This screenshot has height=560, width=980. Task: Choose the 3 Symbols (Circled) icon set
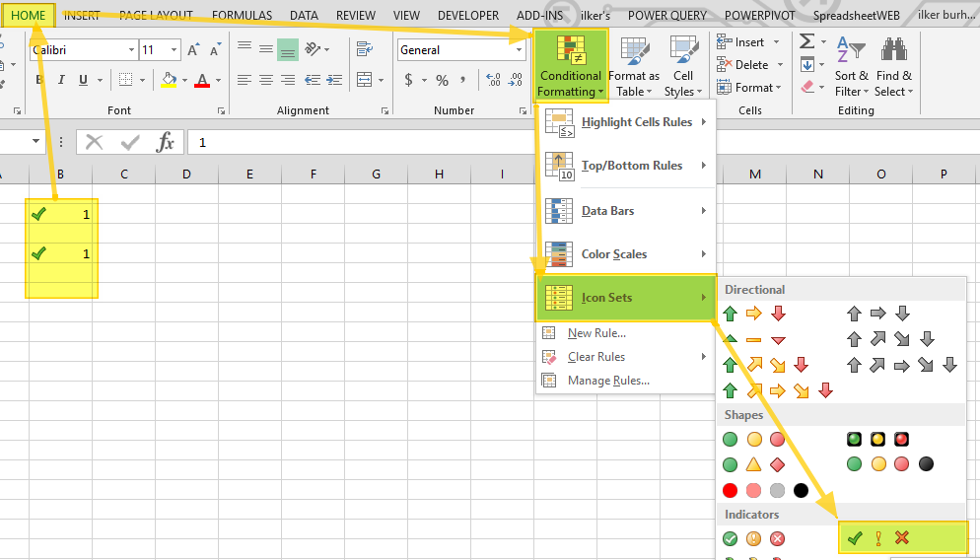tap(753, 538)
